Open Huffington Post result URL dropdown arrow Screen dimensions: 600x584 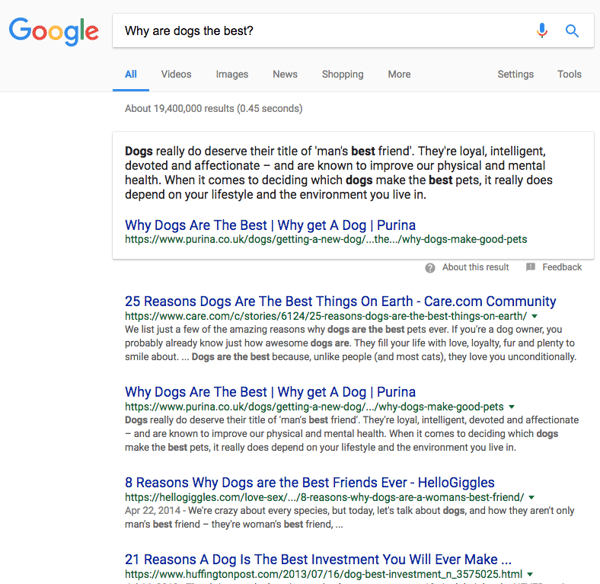point(530,575)
